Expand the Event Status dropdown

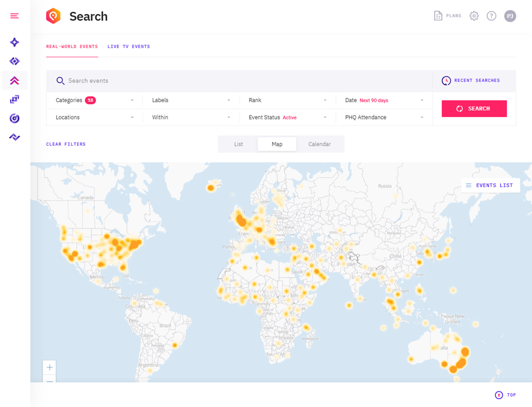287,117
